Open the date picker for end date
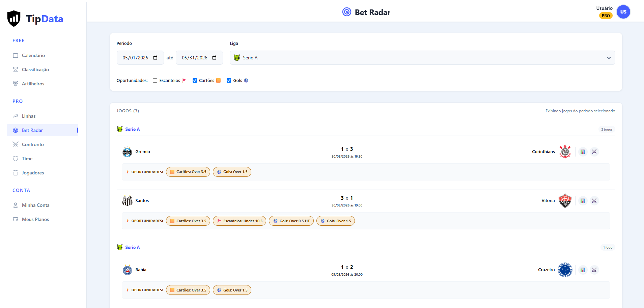 pos(214,58)
